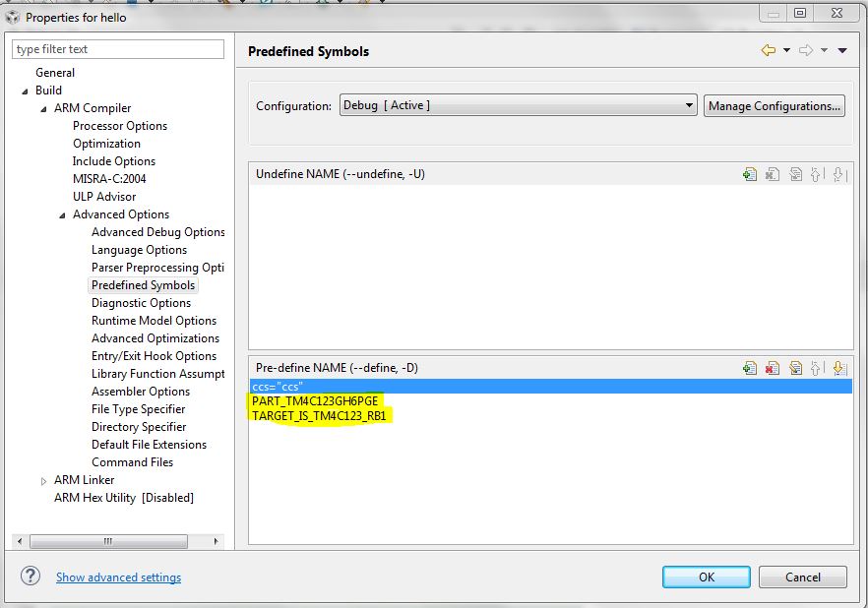The height and width of the screenshot is (608, 868).
Task: Collapse the Advanced Options tree node
Action: (x=63, y=215)
